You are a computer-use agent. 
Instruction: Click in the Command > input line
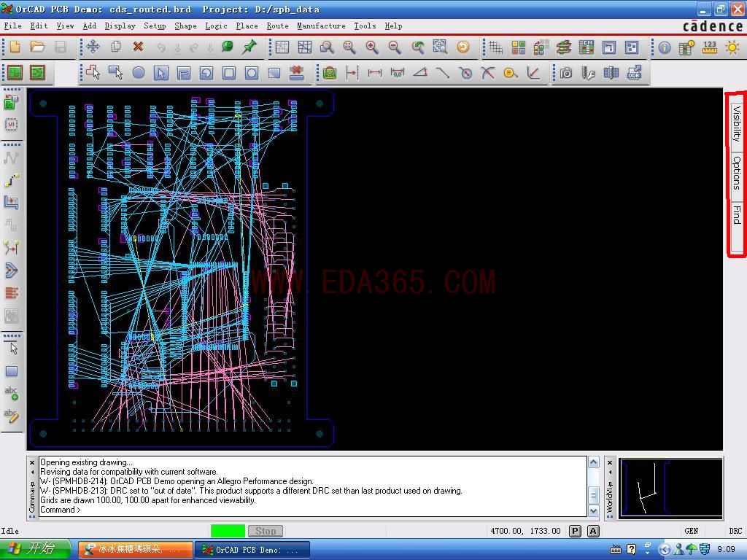click(312, 510)
